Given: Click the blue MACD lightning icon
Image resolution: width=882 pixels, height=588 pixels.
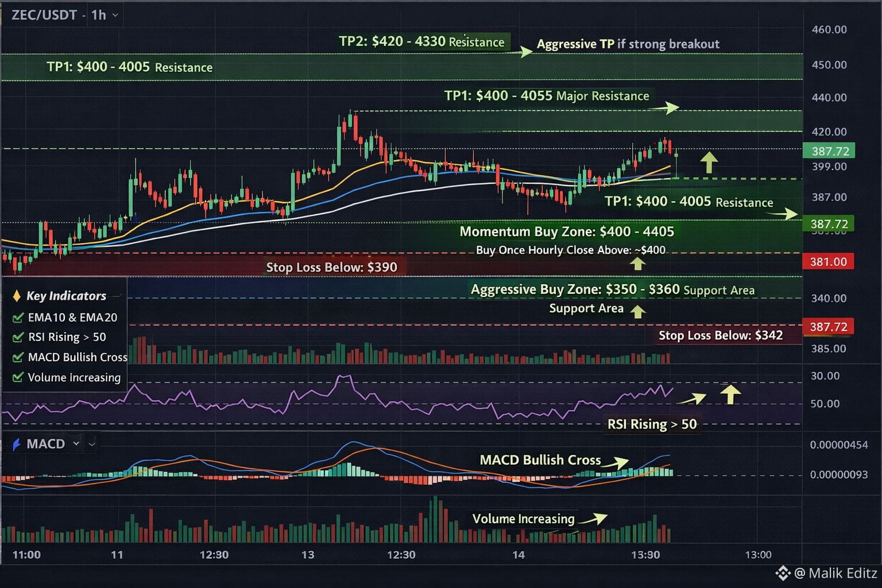Looking at the screenshot, I should pyautogui.click(x=16, y=444).
